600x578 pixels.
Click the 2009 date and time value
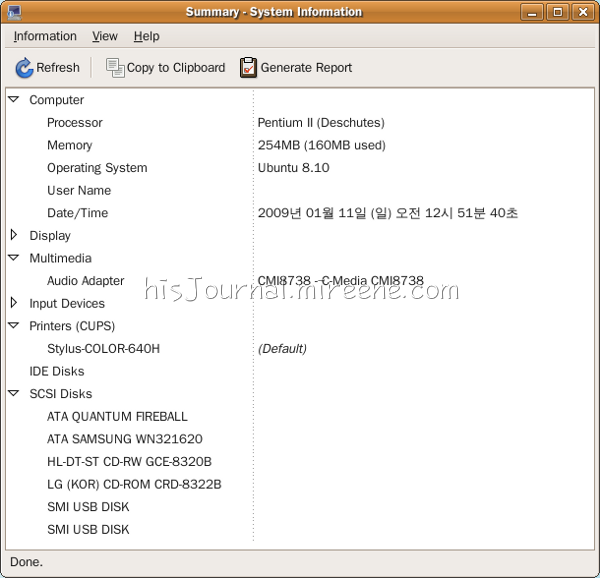(388, 213)
